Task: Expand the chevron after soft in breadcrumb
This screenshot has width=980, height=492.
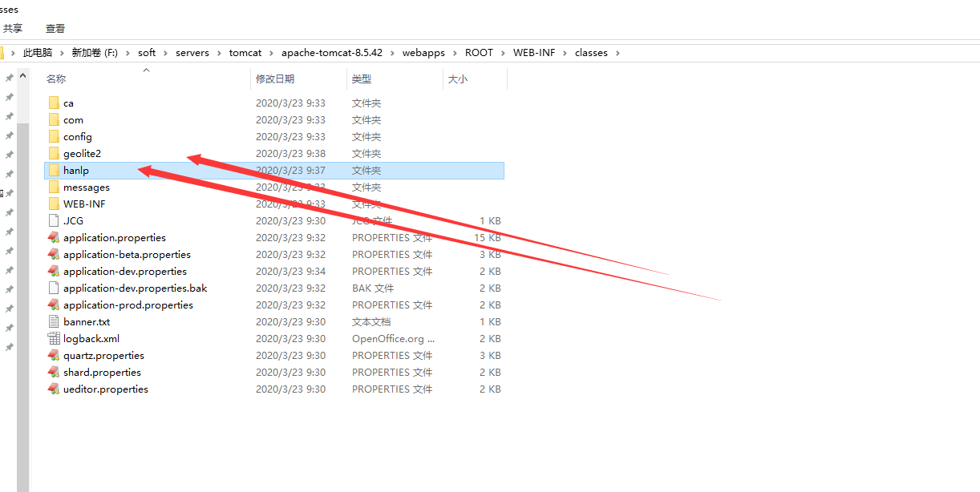Action: coord(166,53)
